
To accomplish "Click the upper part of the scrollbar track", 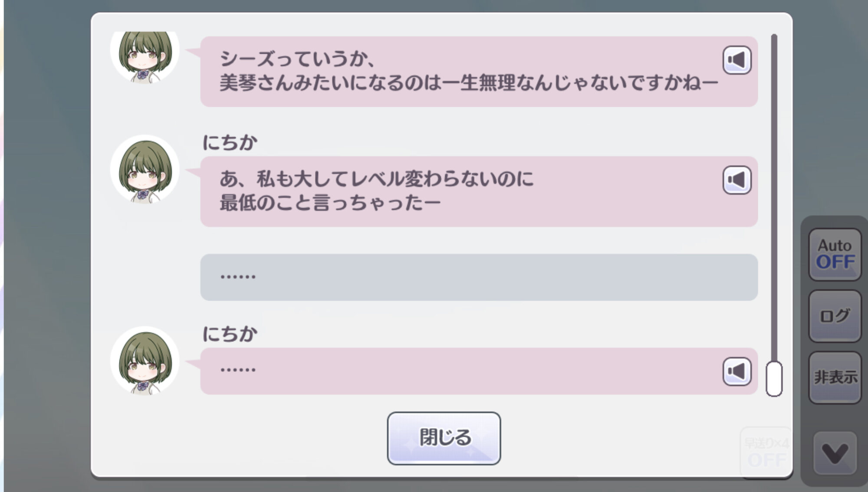I will point(774,130).
